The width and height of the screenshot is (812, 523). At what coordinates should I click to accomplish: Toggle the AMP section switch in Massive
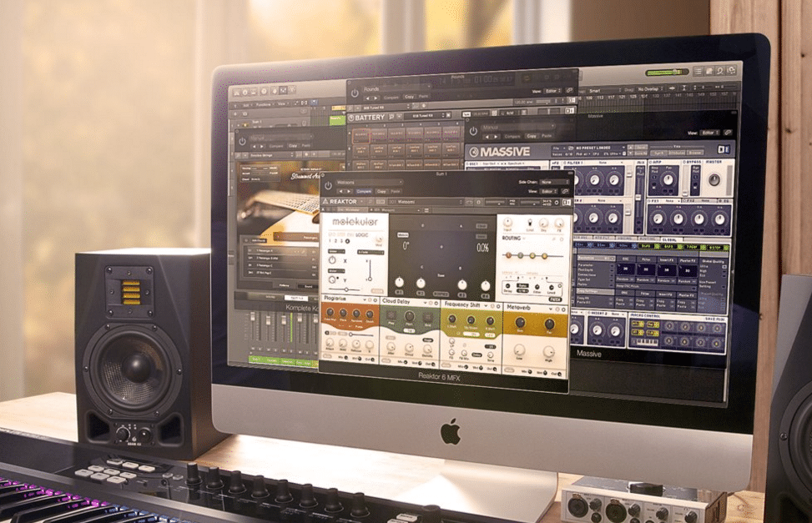coord(649,162)
